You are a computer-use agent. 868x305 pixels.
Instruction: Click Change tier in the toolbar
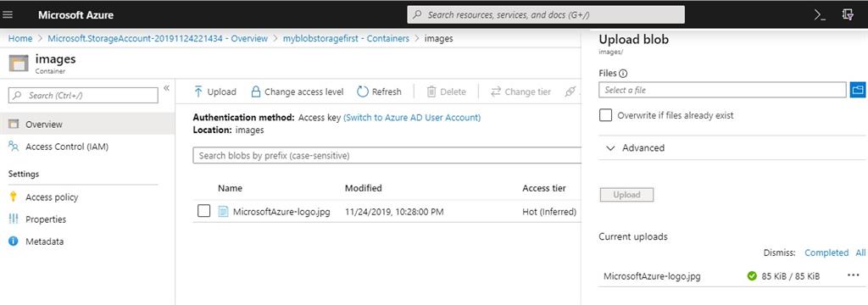tap(520, 91)
